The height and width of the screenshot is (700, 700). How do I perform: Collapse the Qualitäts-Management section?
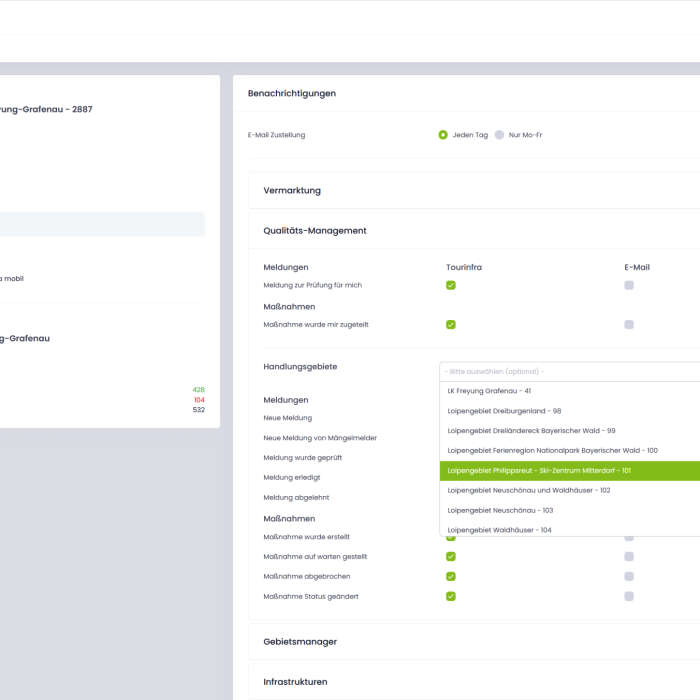pos(315,231)
